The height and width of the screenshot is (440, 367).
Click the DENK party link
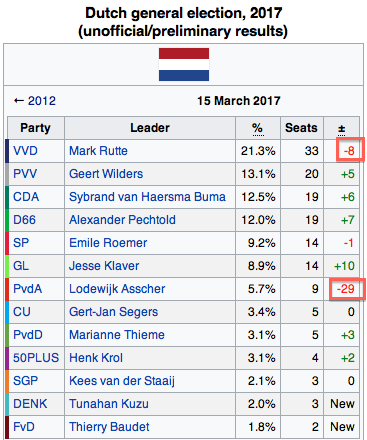coord(30,404)
